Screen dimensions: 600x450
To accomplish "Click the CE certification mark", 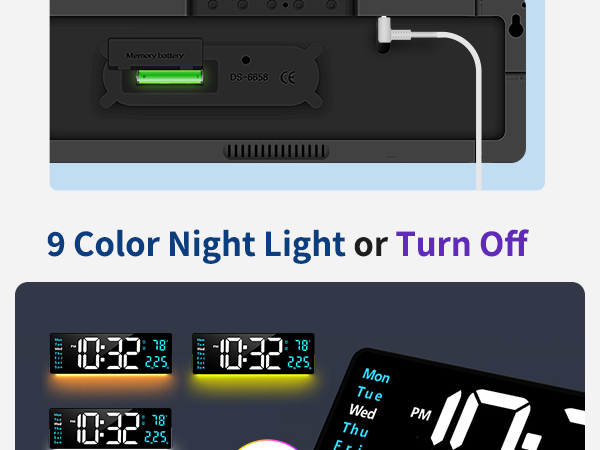I will pos(288,78).
